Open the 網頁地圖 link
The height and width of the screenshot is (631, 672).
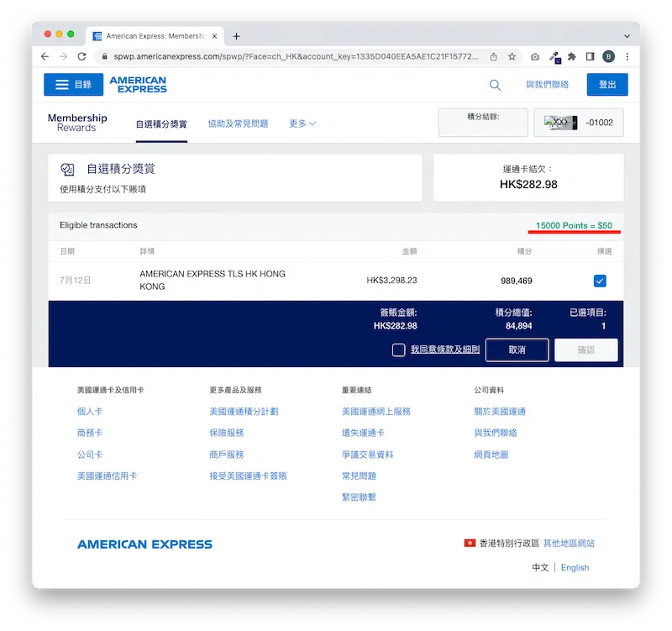point(491,455)
